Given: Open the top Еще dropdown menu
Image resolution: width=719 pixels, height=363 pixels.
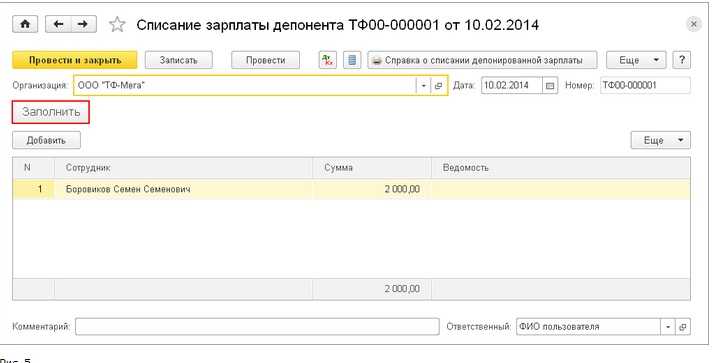Looking at the screenshot, I should pos(636,60).
